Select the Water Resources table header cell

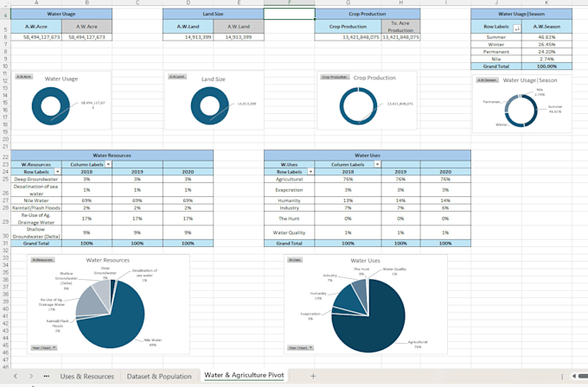tap(112, 155)
